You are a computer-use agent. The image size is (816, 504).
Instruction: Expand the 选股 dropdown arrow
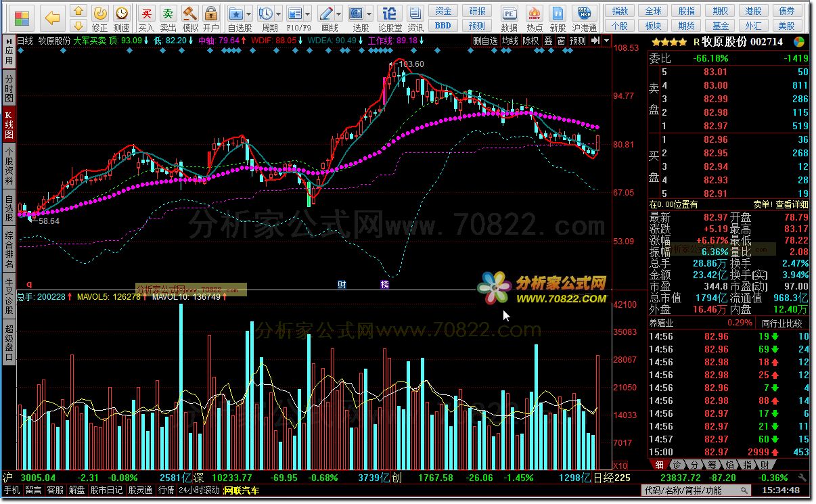(369, 14)
